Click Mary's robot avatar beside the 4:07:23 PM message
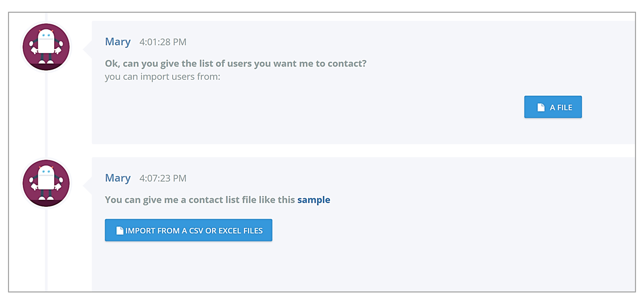 pos(46,183)
